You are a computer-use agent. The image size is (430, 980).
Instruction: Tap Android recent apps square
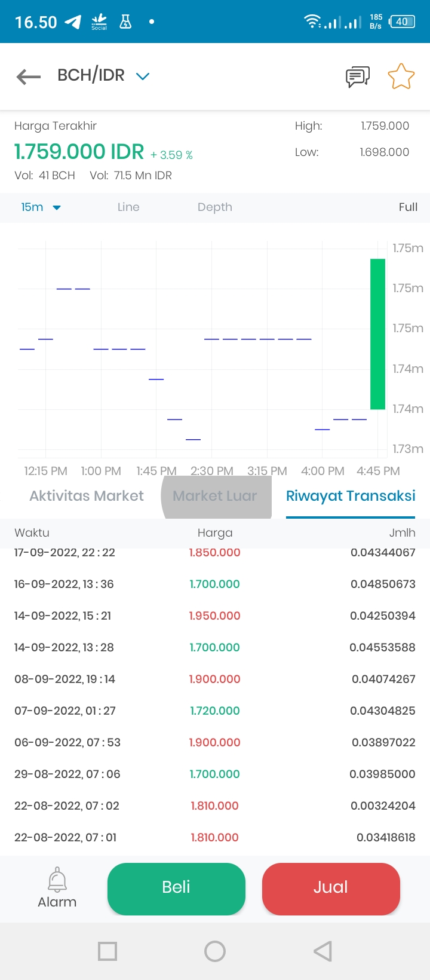point(107,951)
